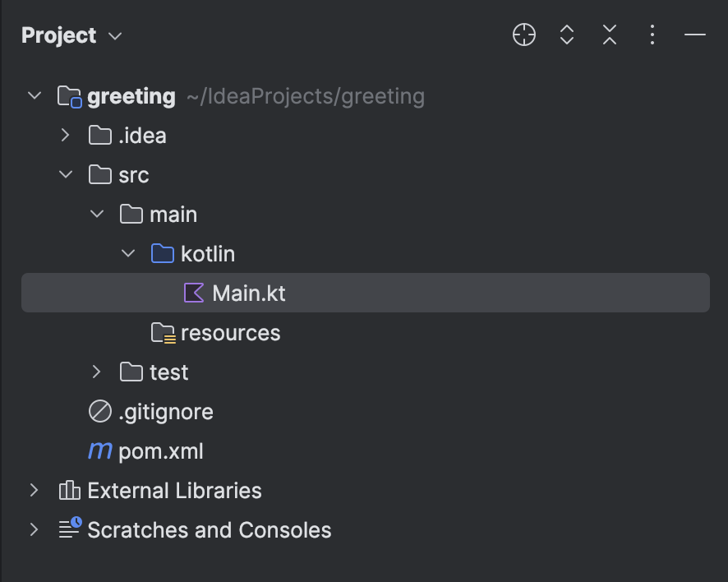Expand the .idea folder
The height and width of the screenshot is (582, 728).
66,136
